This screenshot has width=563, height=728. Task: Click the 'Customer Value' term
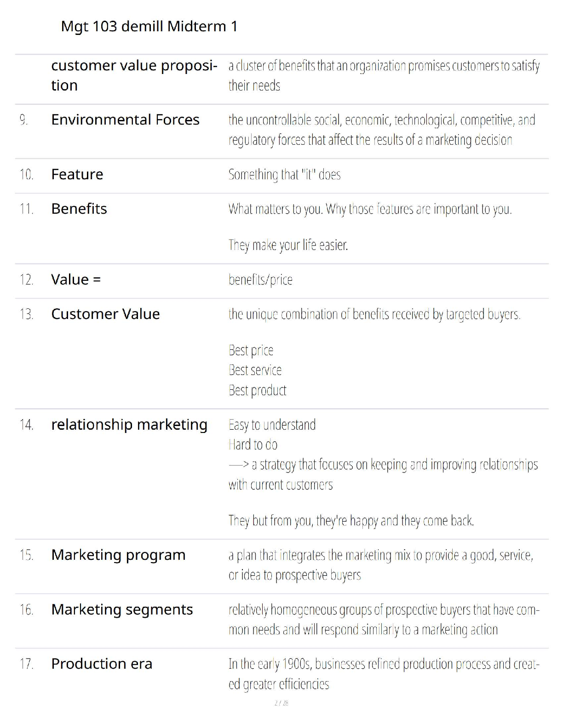click(x=105, y=314)
